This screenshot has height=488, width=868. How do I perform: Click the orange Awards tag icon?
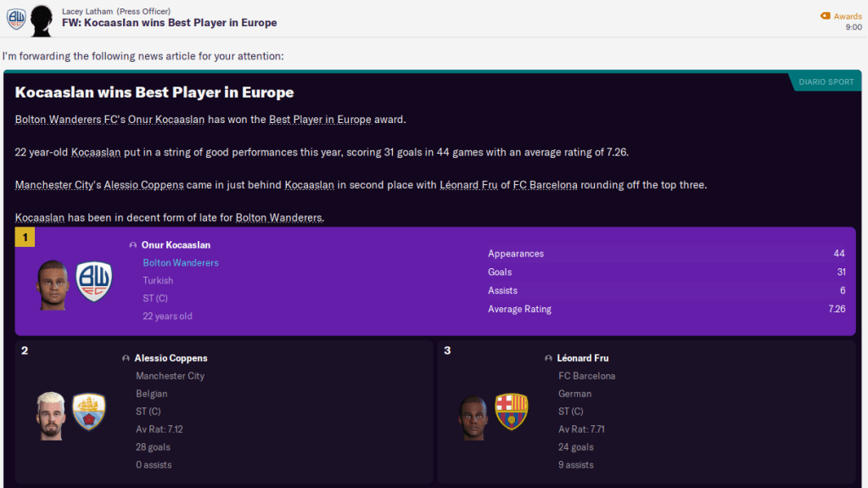coord(826,16)
